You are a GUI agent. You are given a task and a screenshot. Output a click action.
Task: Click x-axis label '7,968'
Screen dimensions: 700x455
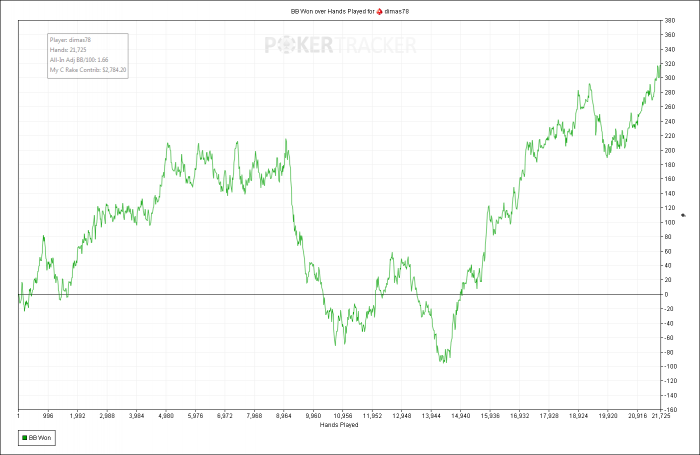coord(254,416)
